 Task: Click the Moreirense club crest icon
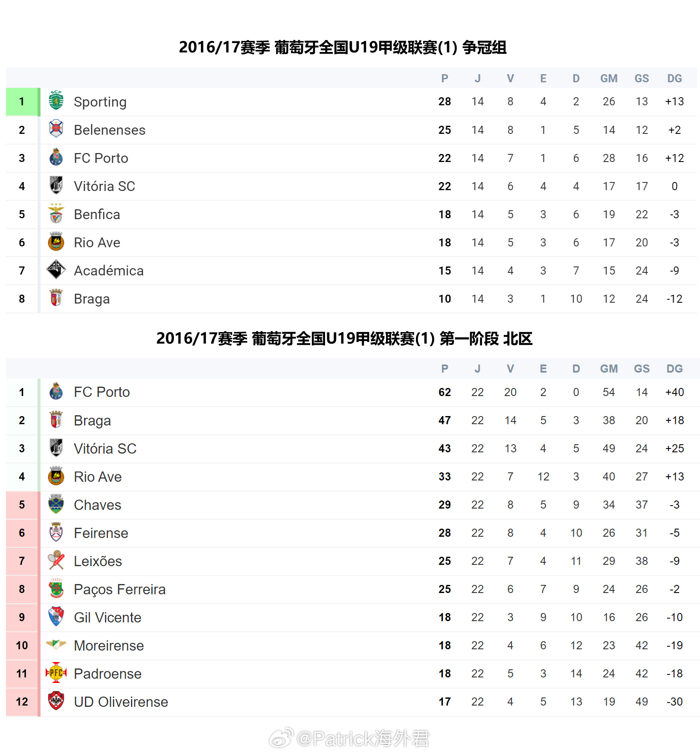[x=56, y=645]
